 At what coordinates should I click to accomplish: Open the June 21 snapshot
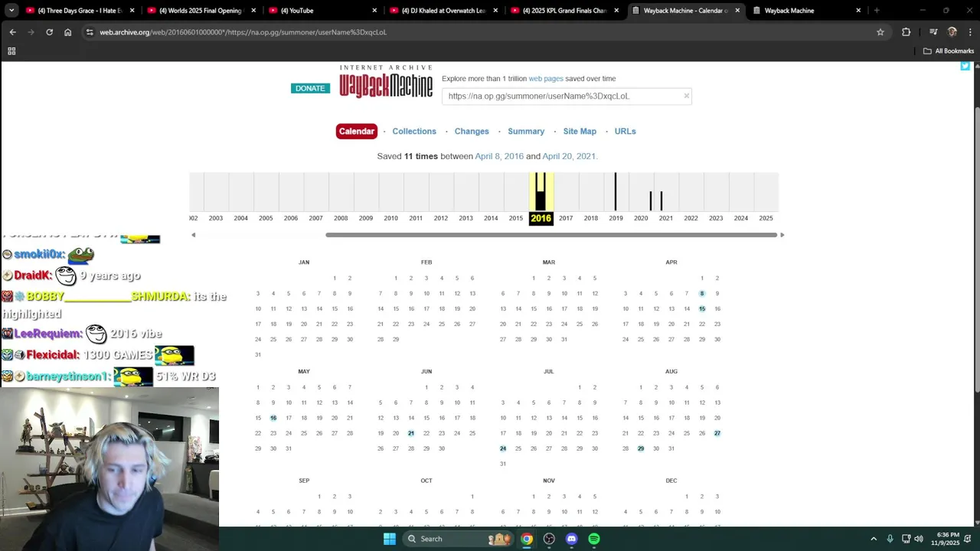pos(411,433)
